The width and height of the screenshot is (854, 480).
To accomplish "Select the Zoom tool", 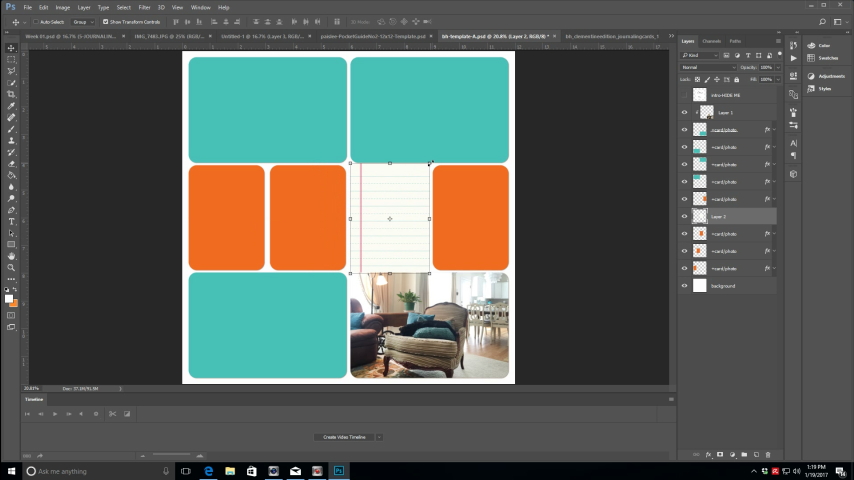I will (x=11, y=268).
